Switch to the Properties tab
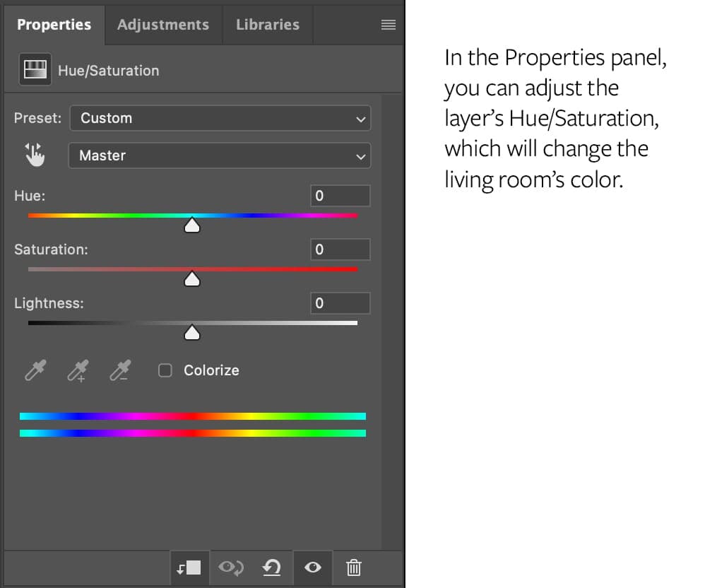Viewport: 705px width, 588px height. pyautogui.click(x=54, y=24)
